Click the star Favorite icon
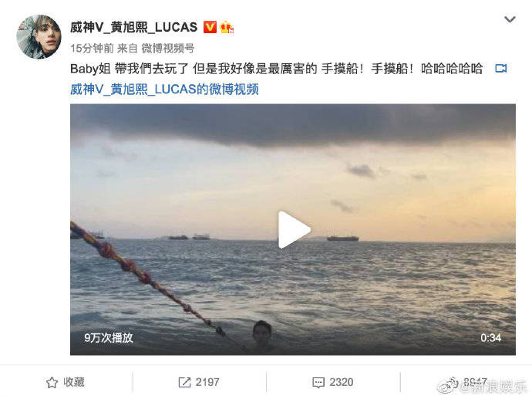Screen dimensions: 532x399 click(52, 382)
